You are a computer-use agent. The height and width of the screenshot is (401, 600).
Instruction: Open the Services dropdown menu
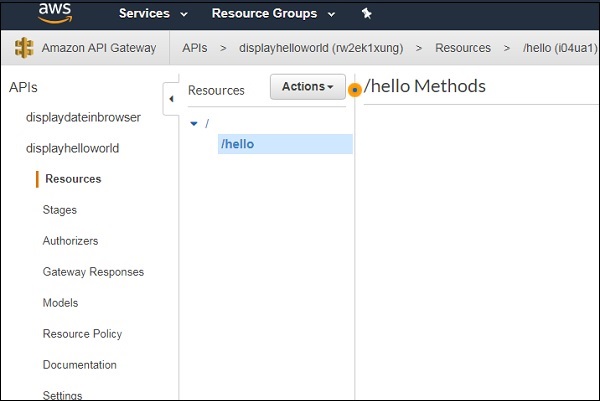[153, 14]
